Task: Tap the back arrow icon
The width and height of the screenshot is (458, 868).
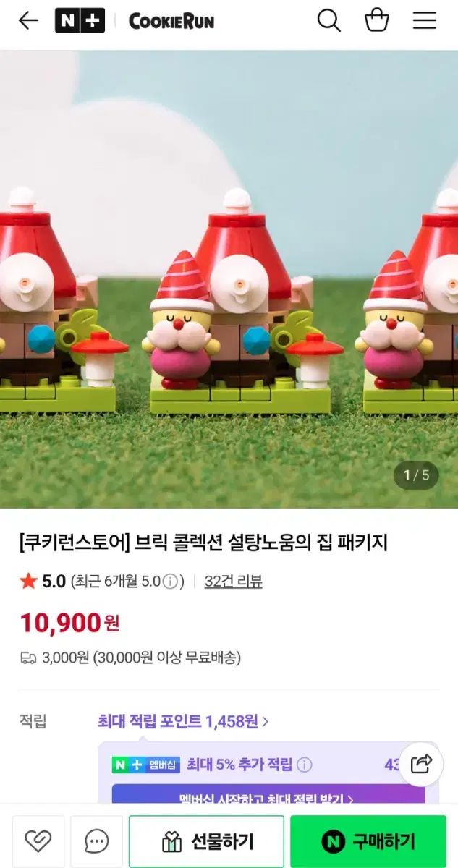Action: pyautogui.click(x=28, y=21)
